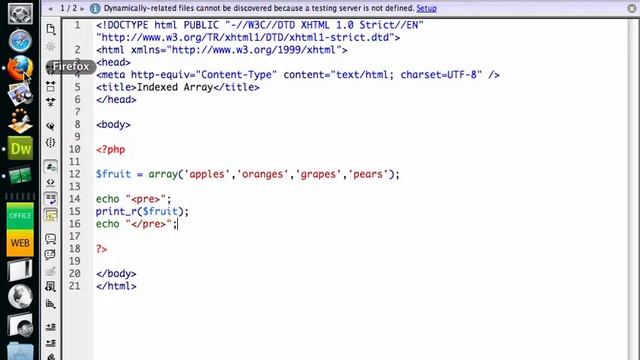Screen dimensions: 640x360
Task: Click the $fruit variable on line 12
Action: (x=113, y=174)
